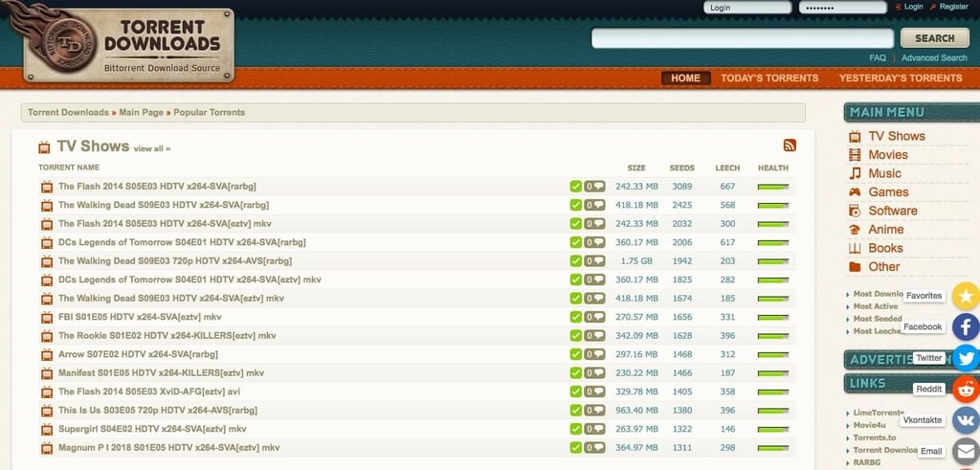Share via the Email envelope icon
The height and width of the screenshot is (470, 980).
click(966, 451)
